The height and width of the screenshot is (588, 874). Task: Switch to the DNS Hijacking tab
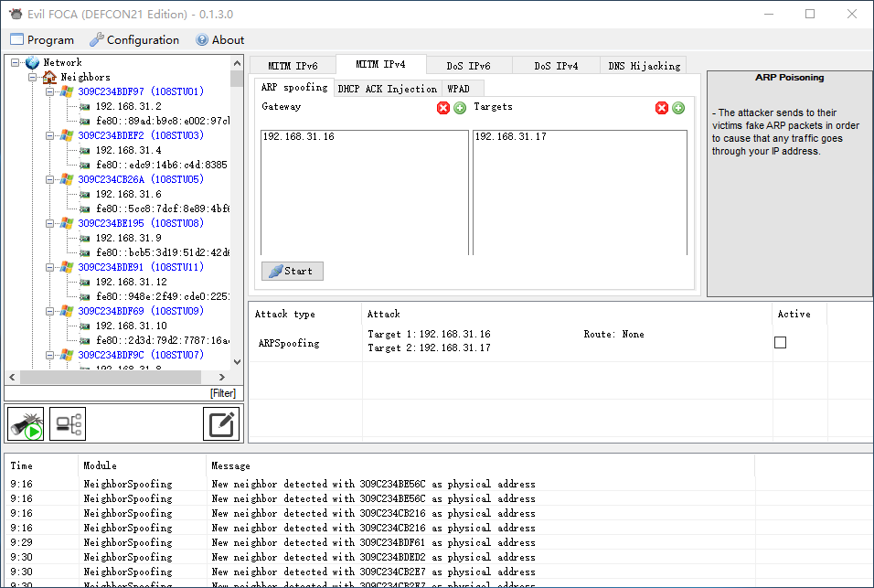pos(644,66)
